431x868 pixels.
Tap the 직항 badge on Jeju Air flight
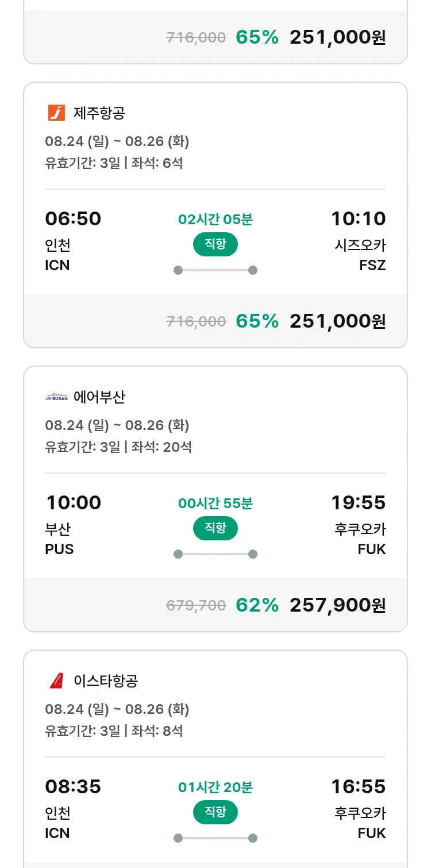[x=215, y=244]
